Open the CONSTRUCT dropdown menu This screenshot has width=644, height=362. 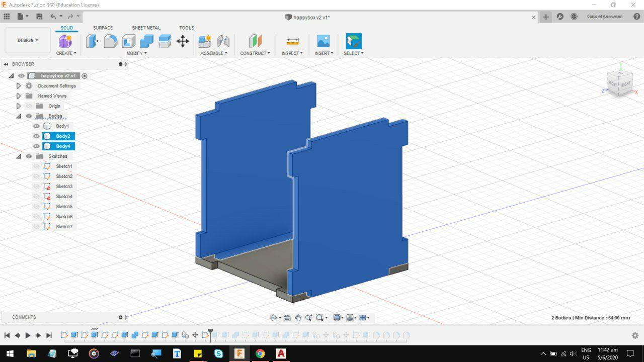pos(255,53)
